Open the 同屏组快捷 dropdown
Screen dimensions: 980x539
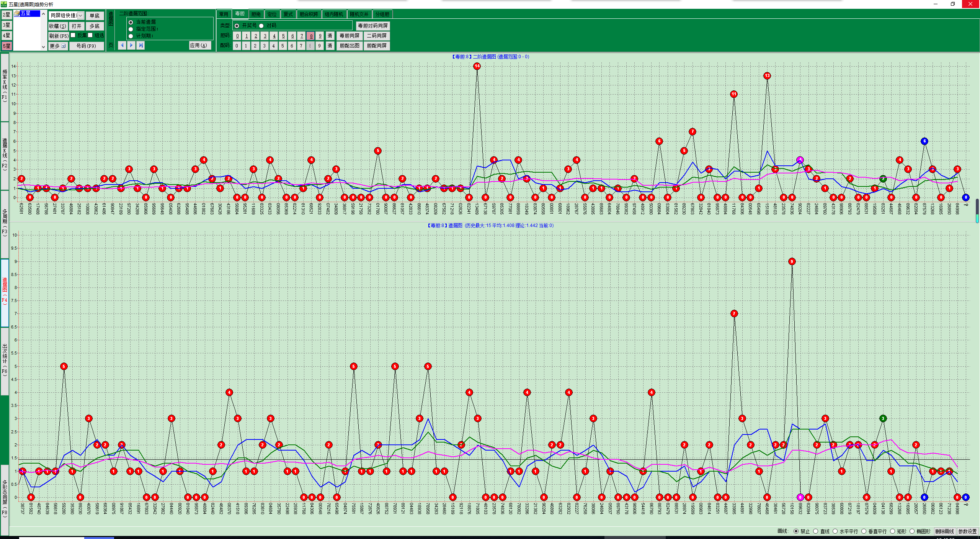[80, 16]
